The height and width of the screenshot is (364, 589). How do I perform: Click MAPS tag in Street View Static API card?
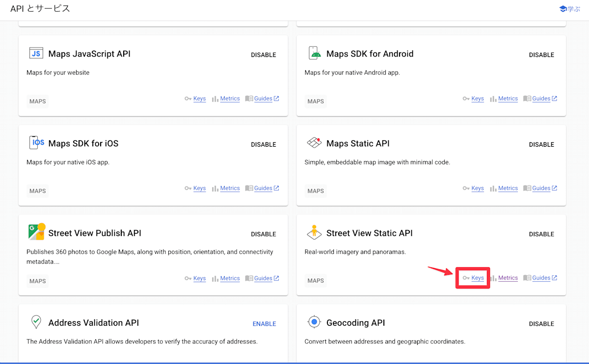[316, 281]
